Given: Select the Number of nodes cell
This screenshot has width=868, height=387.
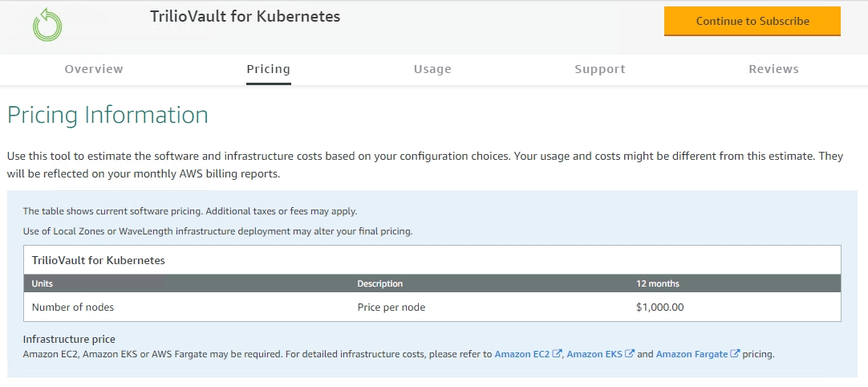Looking at the screenshot, I should [73, 307].
